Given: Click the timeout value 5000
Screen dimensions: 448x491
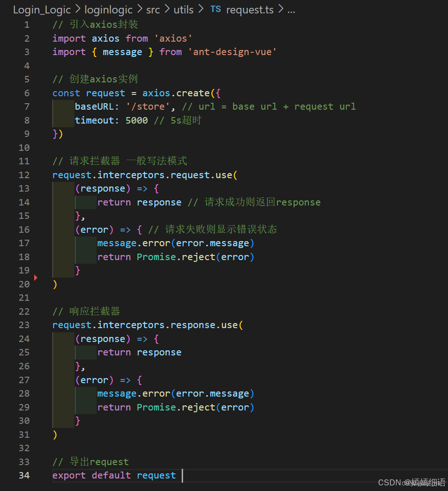Looking at the screenshot, I should pos(136,120).
